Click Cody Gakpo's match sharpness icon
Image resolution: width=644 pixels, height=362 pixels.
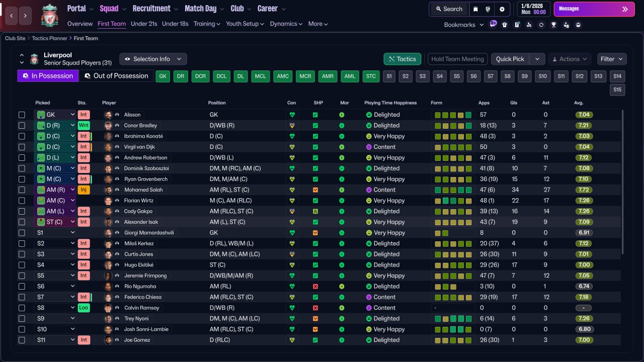[x=315, y=211]
